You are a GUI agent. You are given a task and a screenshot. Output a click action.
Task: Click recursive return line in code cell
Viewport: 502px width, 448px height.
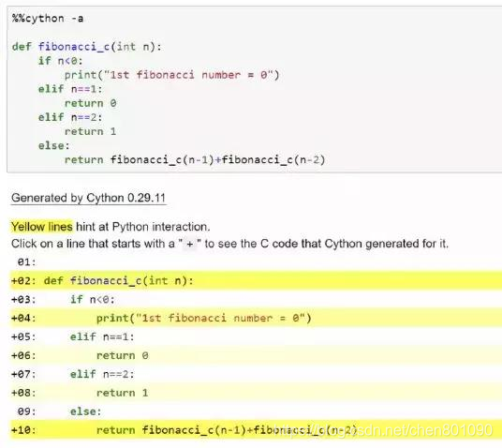coord(195,159)
